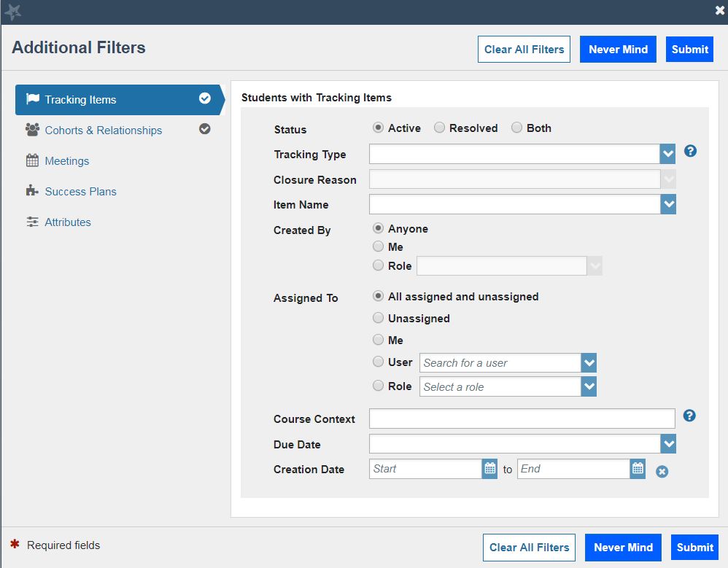Open the Tracking Items filter tab

[x=120, y=99]
